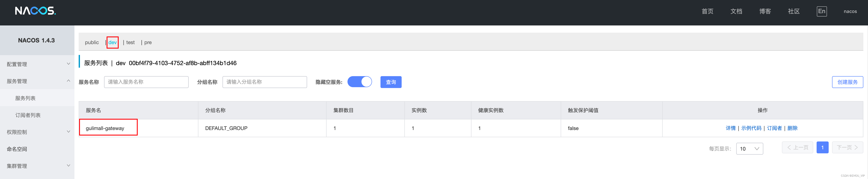The height and width of the screenshot is (179, 868).
Task: Click the 下一页 pagination button
Action: (847, 147)
